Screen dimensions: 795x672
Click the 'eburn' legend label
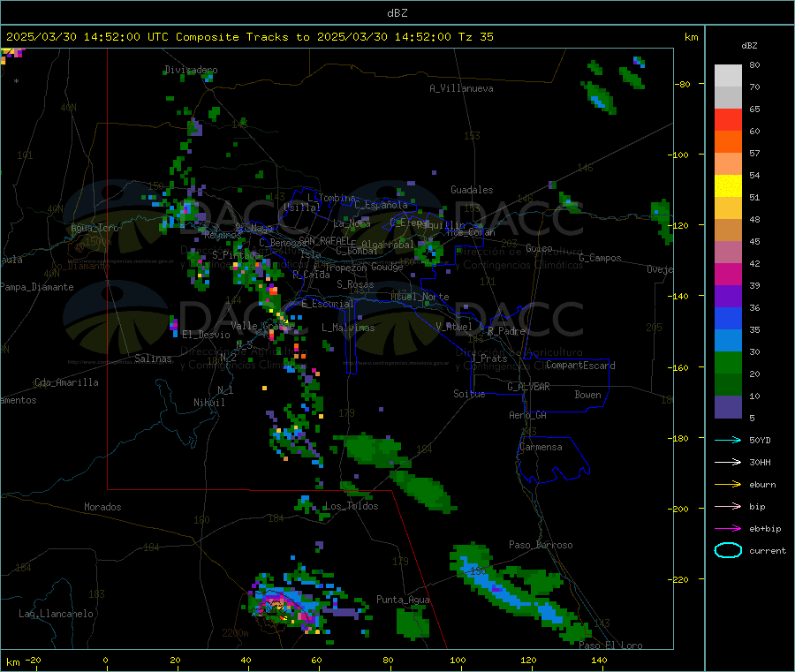click(762, 485)
